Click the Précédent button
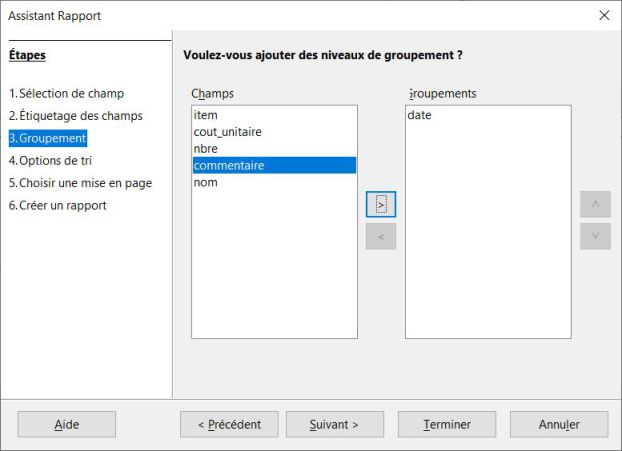This screenshot has height=451, width=622. click(x=228, y=424)
